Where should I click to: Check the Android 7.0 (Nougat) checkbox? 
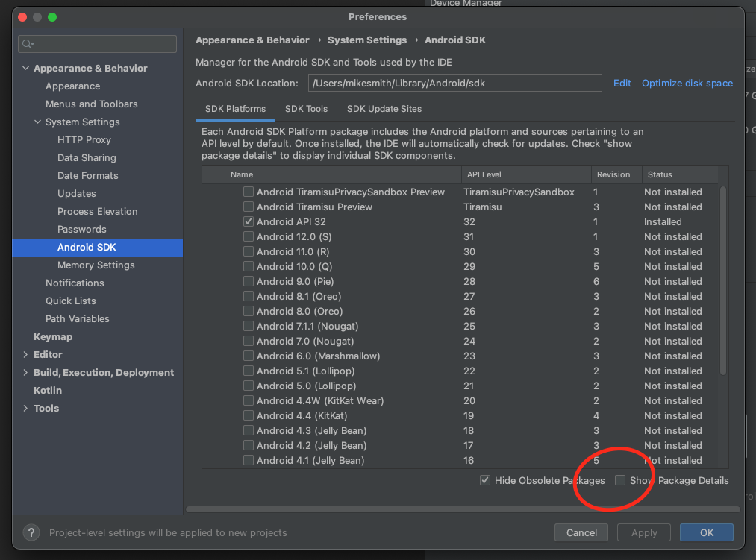249,342
